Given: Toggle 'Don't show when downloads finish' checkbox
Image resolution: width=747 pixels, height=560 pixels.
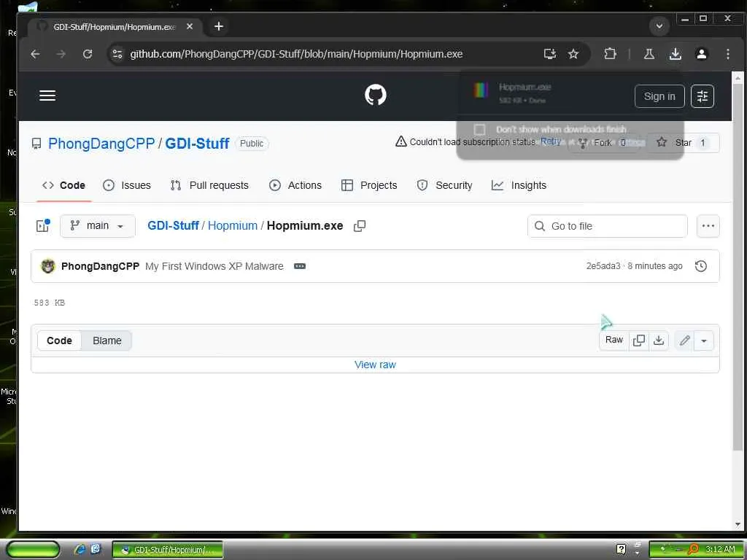Looking at the screenshot, I should point(480,130).
